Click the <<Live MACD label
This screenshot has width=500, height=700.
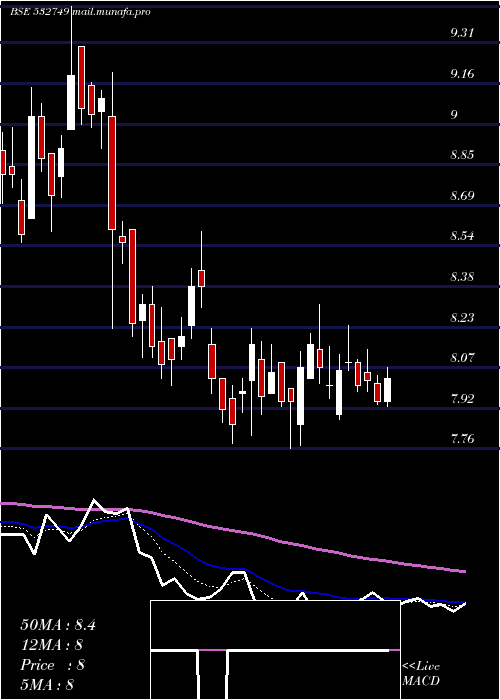[x=421, y=674]
